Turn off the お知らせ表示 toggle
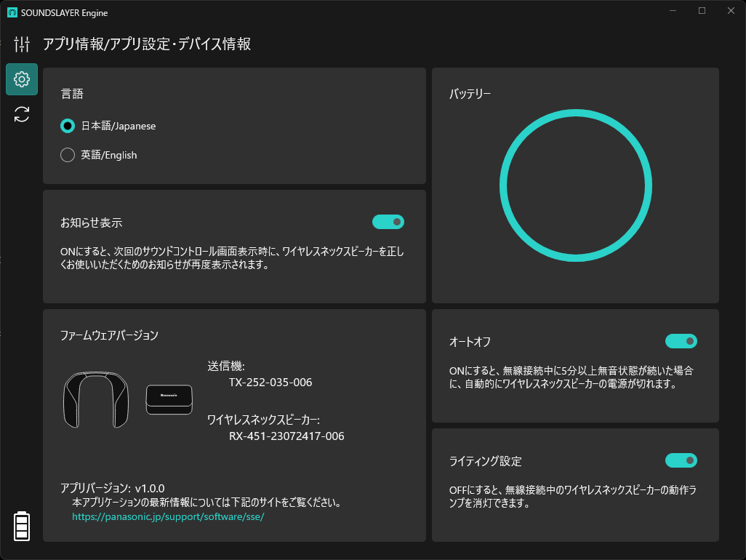The image size is (746, 560). pos(388,222)
